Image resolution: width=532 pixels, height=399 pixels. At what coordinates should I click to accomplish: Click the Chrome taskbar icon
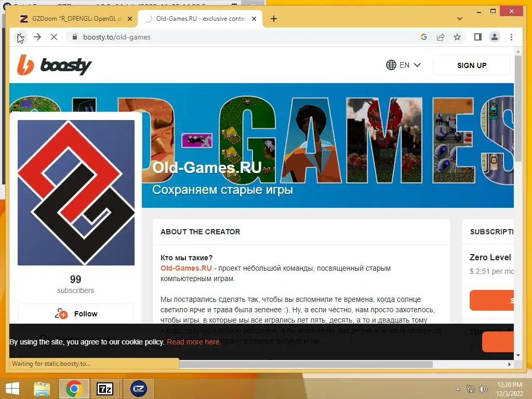tap(74, 389)
